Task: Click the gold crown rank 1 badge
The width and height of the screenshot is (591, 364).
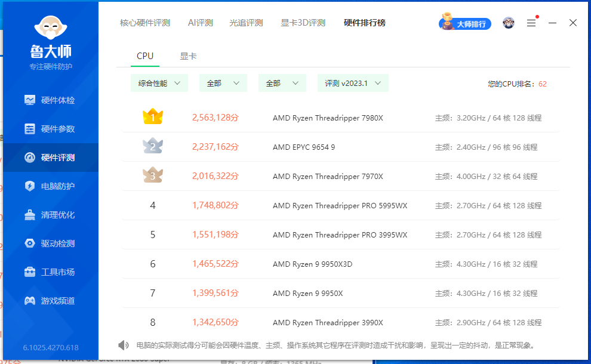Action: 153,117
